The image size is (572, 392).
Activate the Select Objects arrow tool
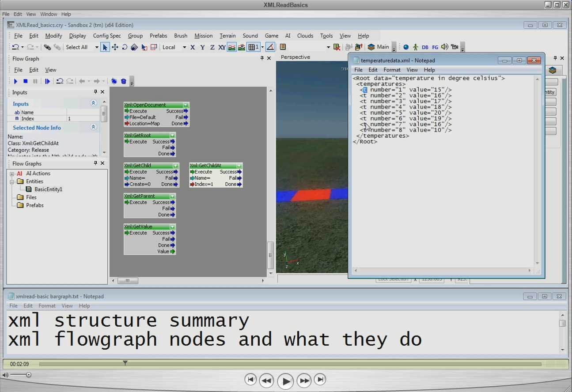click(x=105, y=47)
